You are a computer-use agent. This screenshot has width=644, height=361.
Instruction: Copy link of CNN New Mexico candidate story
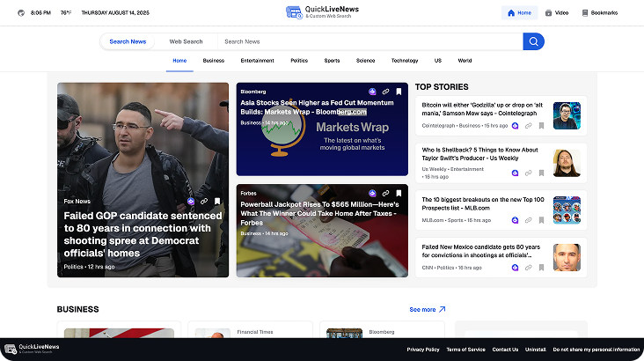[x=528, y=268]
